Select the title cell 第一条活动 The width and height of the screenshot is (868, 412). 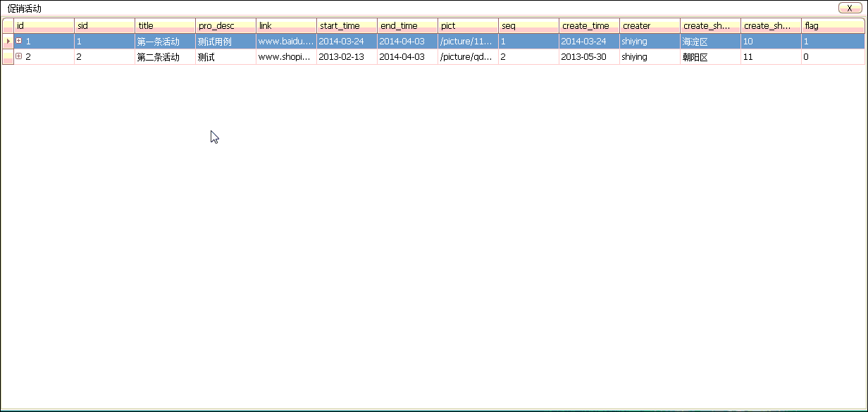pos(165,42)
